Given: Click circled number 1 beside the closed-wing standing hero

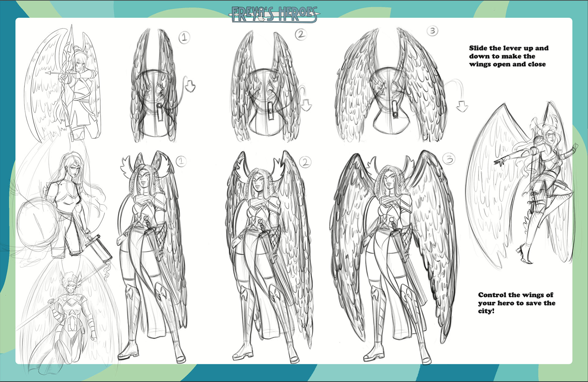Looking at the screenshot, I should tap(181, 161).
